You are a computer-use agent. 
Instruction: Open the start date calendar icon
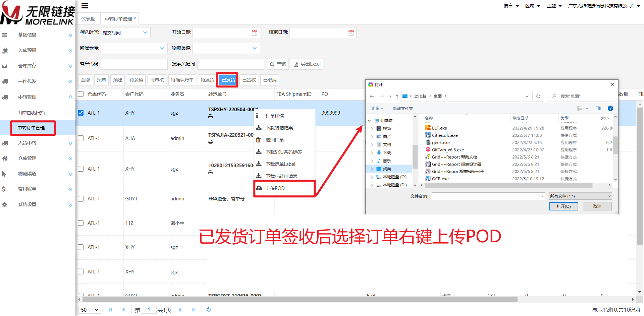pos(255,33)
